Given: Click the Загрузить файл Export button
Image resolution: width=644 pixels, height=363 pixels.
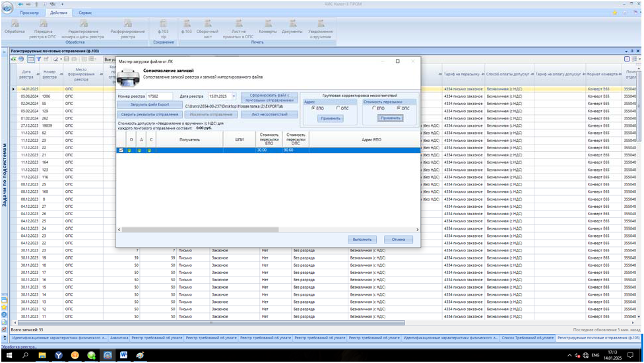Looking at the screenshot, I should pyautogui.click(x=150, y=105).
